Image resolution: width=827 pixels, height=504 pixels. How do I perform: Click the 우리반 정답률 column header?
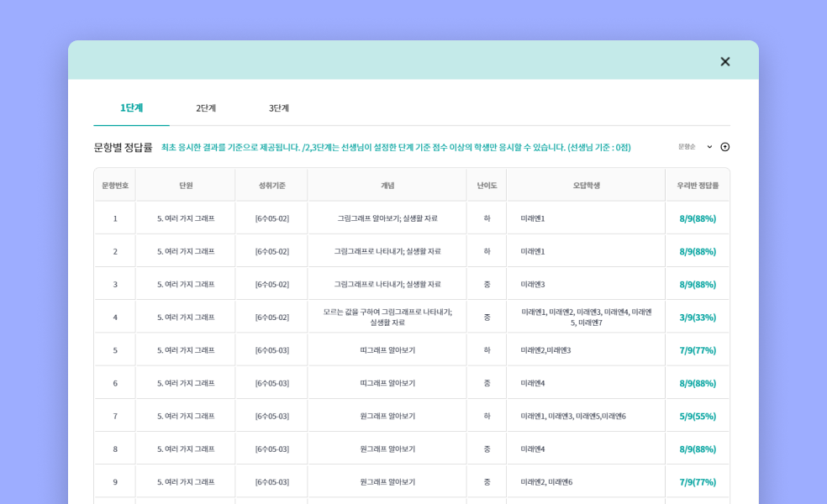698,186
